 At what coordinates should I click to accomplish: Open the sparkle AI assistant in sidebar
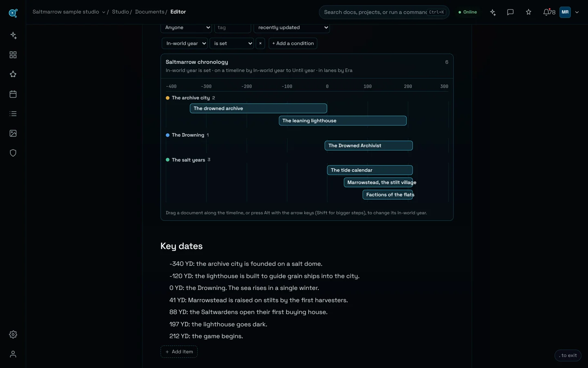[13, 35]
